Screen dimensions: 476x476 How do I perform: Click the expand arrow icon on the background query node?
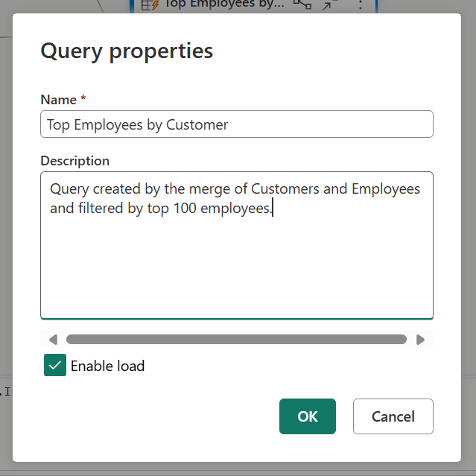tap(329, 5)
